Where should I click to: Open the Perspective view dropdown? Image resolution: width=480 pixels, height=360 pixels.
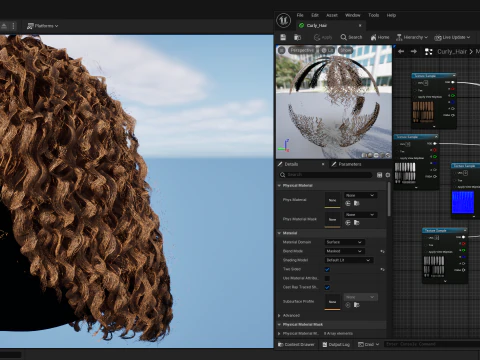coord(302,50)
